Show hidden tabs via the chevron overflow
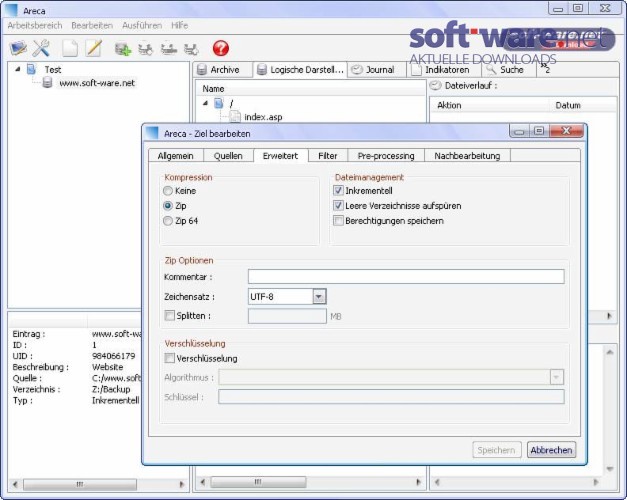 click(x=545, y=68)
